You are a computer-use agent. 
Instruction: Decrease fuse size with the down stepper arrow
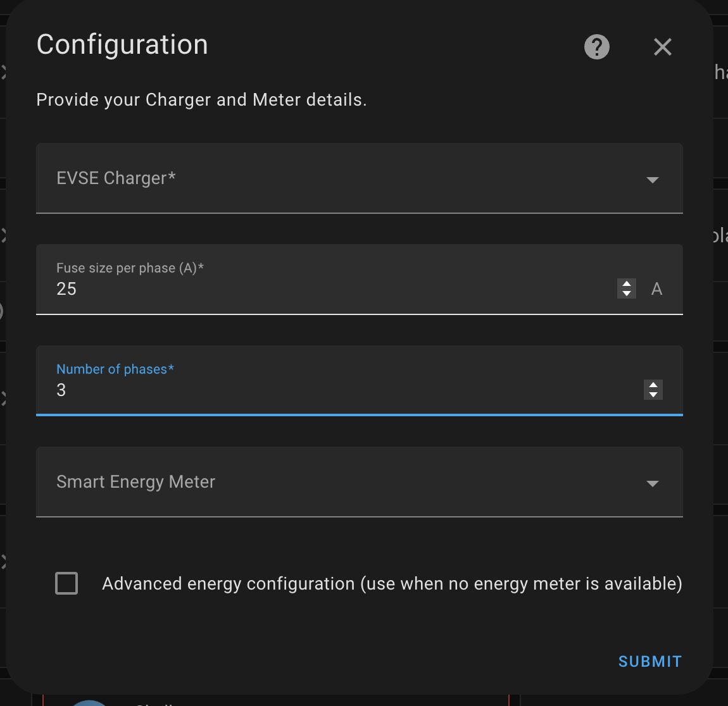click(626, 293)
